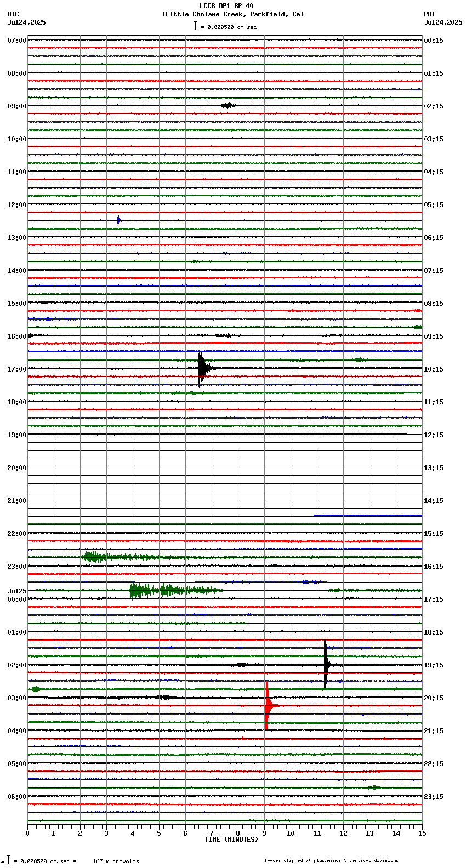Click the large black event on the 17:00 trace

click(x=203, y=369)
